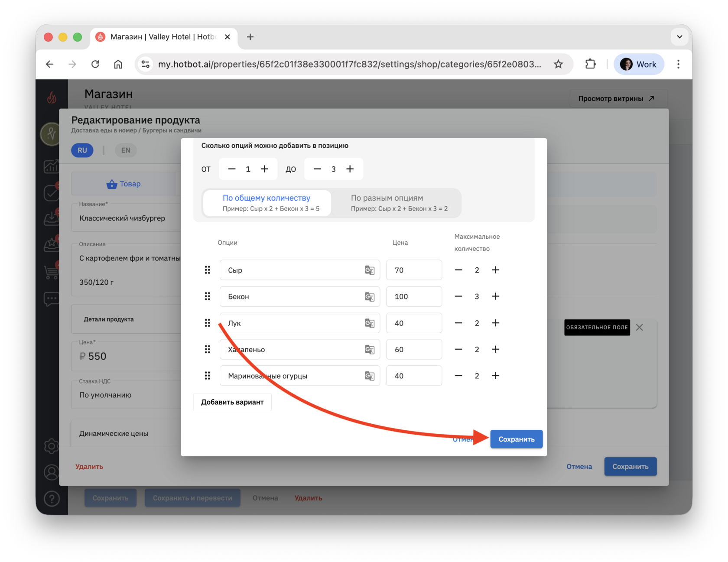
Task: Open user profile icon in sidebar
Action: (52, 472)
